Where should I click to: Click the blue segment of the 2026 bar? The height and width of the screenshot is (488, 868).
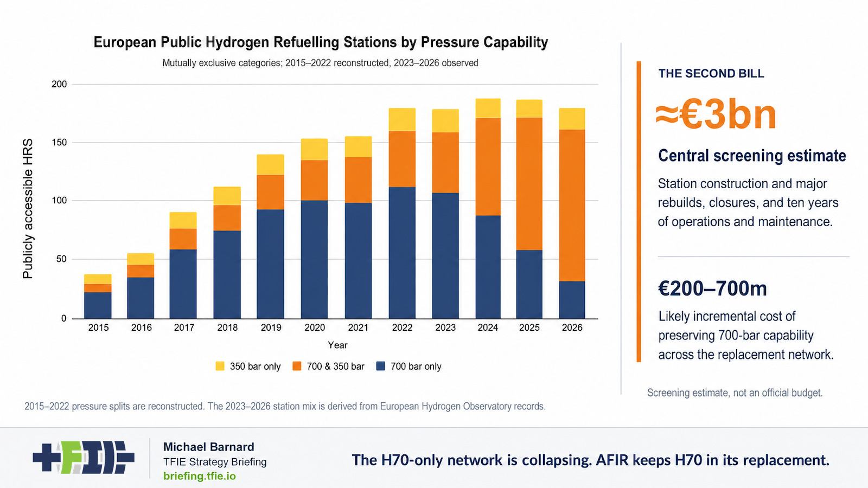pyautogui.click(x=572, y=300)
